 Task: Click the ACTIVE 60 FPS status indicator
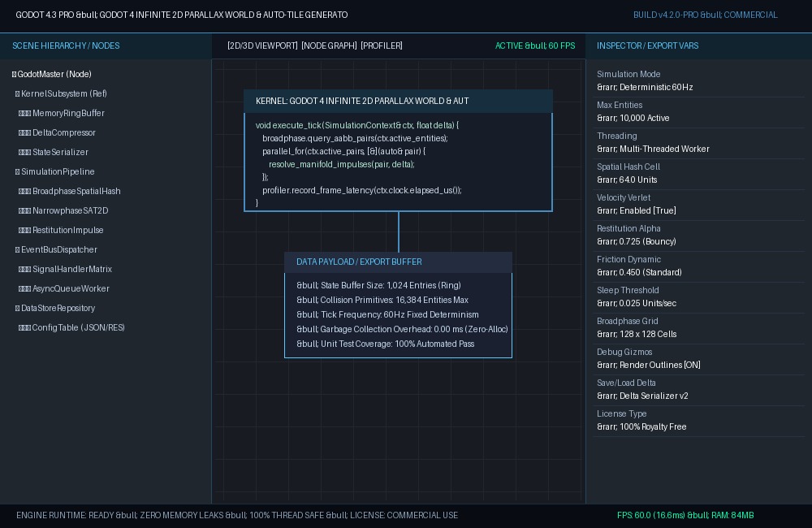click(535, 45)
